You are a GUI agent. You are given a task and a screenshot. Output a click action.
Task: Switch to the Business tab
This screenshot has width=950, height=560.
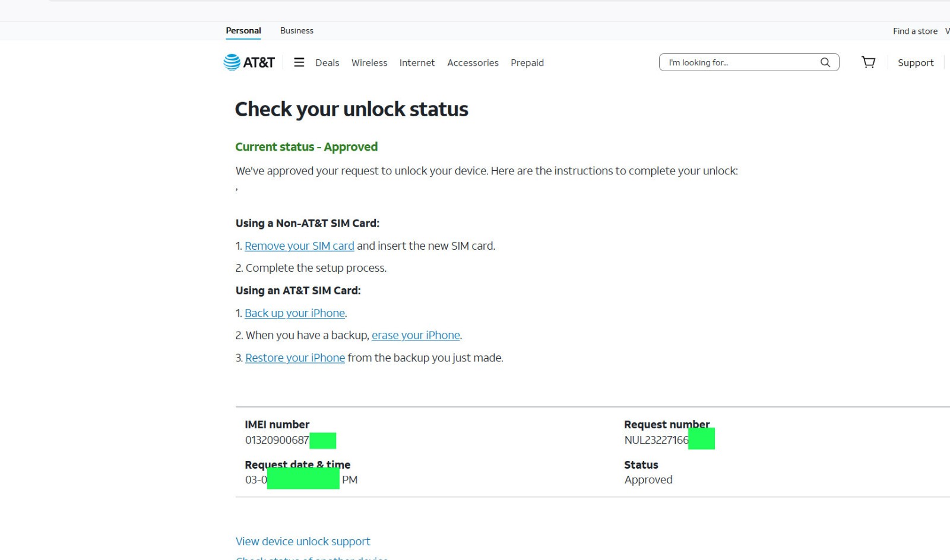pyautogui.click(x=297, y=31)
